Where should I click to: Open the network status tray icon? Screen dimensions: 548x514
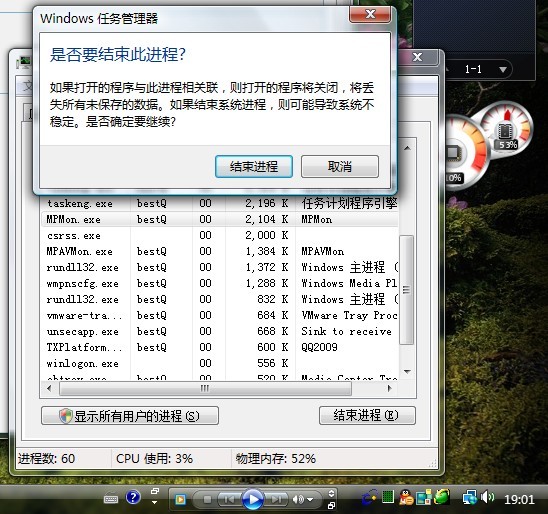click(469, 497)
